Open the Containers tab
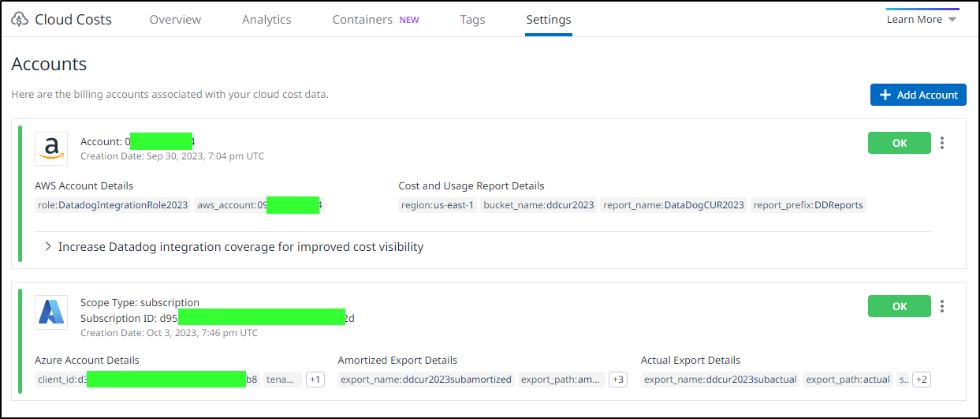 363,20
